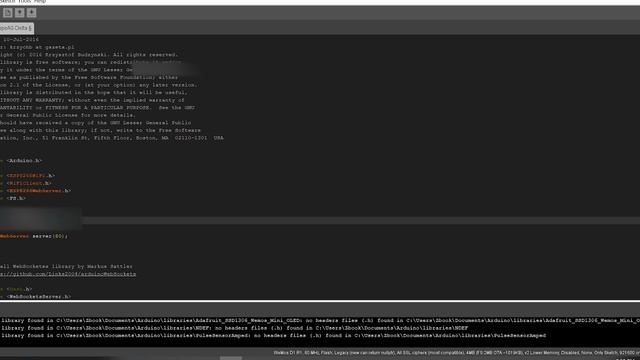Click the Save sketch toolbar icon
This screenshot has height=360, width=640.
pos(31,13)
